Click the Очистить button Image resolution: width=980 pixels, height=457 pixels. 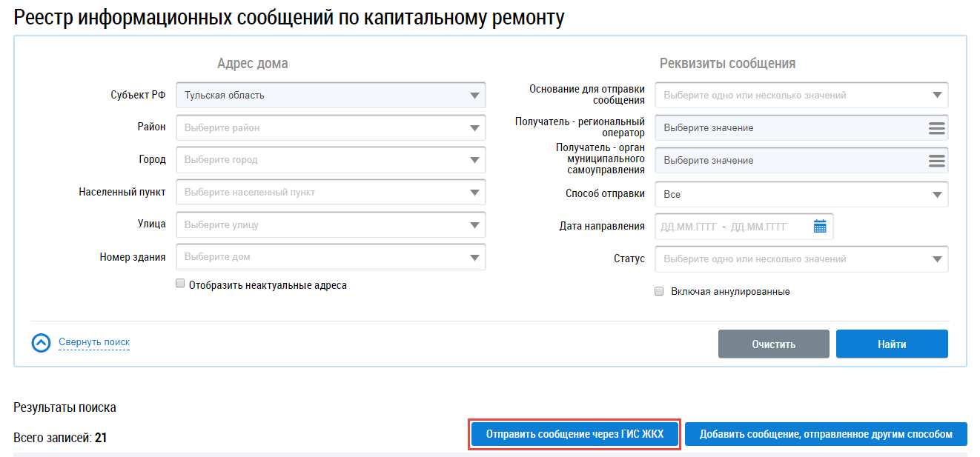[773, 344]
